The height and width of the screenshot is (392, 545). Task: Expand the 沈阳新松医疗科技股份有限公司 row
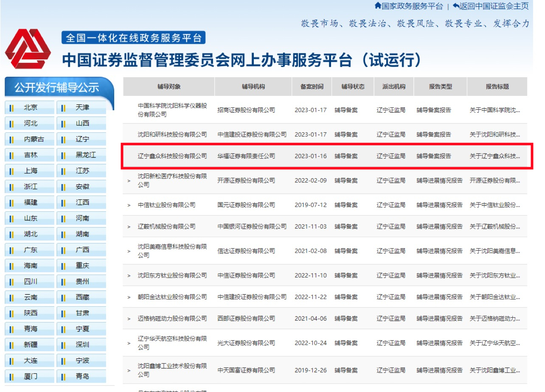click(x=129, y=181)
